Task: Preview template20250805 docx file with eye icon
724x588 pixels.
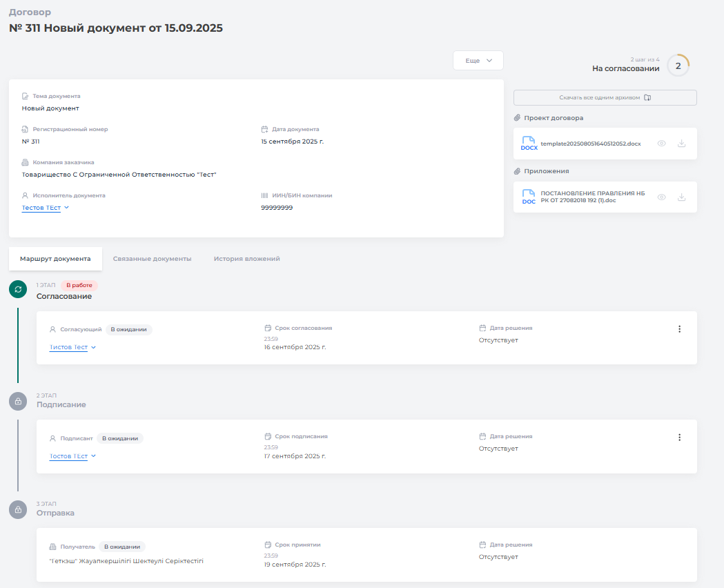Action: tap(661, 144)
